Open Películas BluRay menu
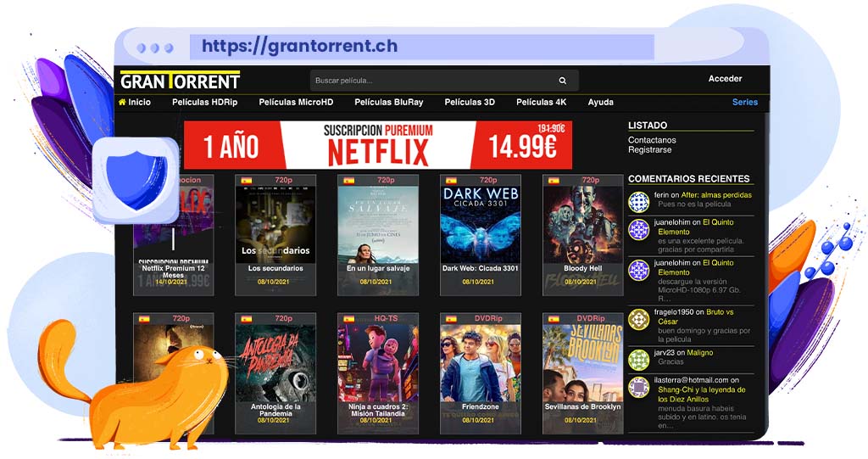This screenshot has height=459, width=868. [388, 102]
